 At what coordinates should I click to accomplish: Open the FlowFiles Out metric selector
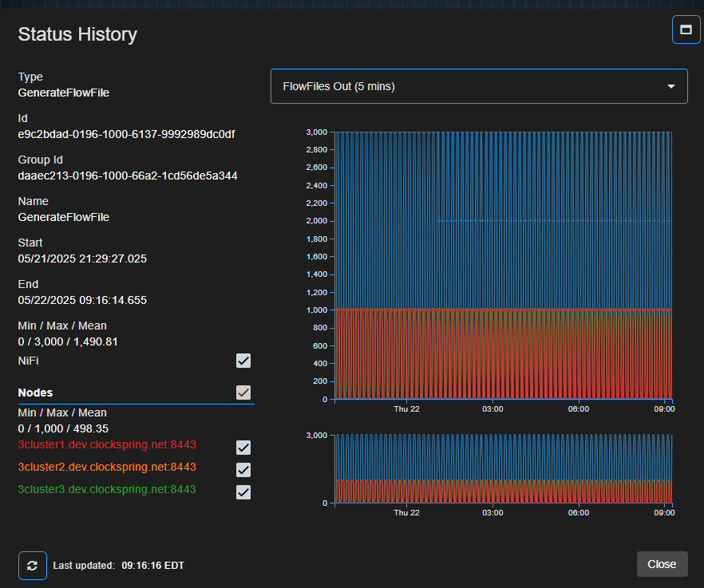479,86
